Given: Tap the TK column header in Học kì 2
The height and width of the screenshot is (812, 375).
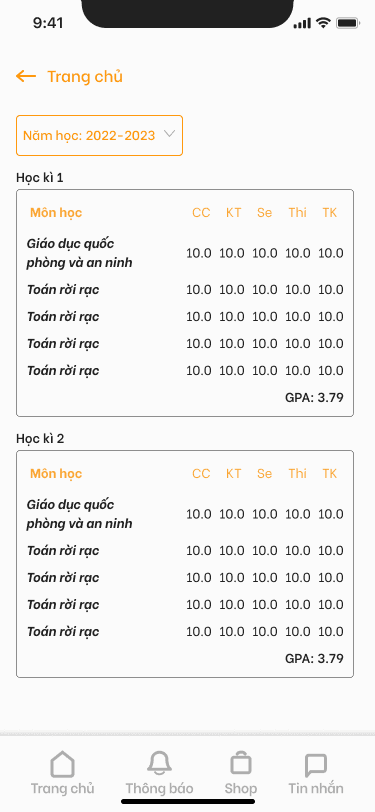Looking at the screenshot, I should tap(330, 474).
